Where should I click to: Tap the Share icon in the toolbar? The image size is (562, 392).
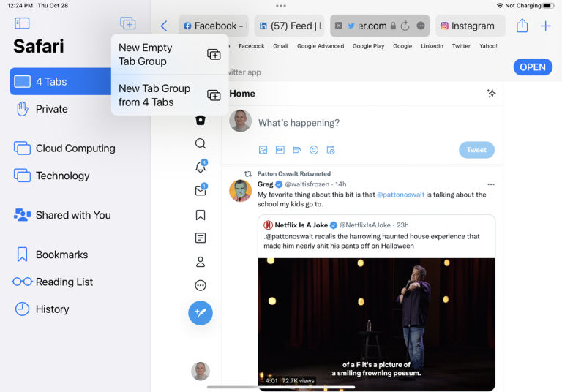(x=522, y=26)
